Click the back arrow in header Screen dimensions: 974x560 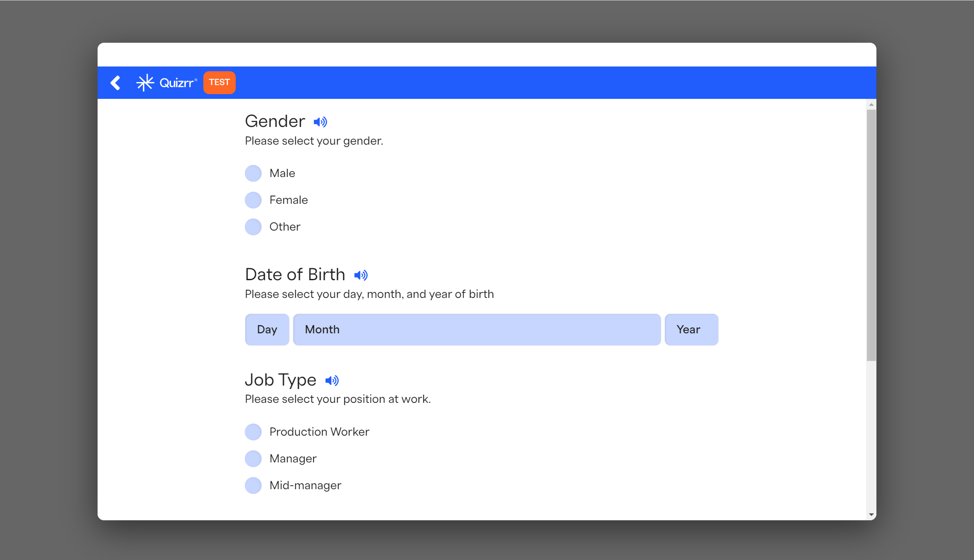click(115, 82)
